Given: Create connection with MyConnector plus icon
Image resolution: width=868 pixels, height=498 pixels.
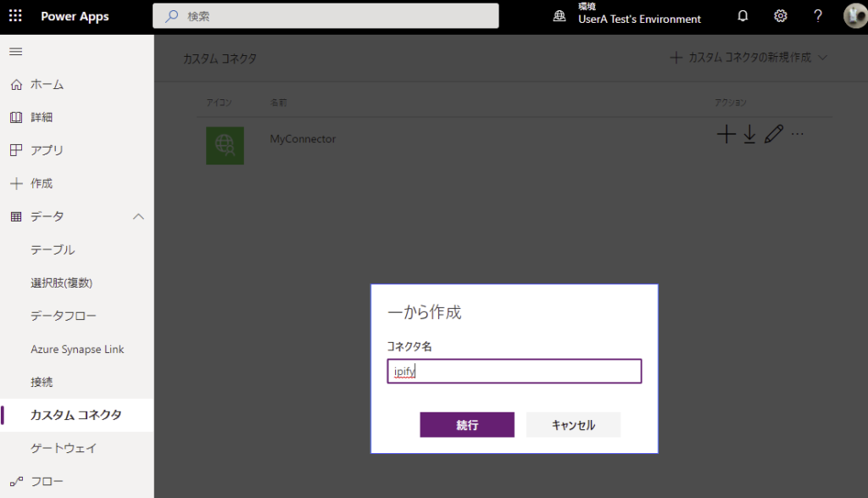Looking at the screenshot, I should pyautogui.click(x=726, y=134).
